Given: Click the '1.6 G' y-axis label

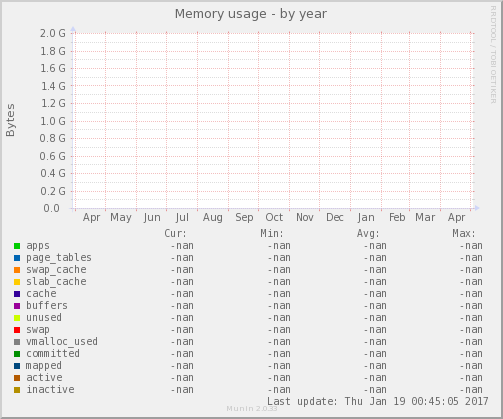Looking at the screenshot, I should tap(53, 68).
